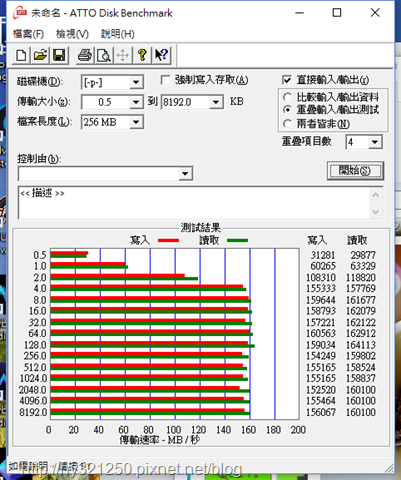
Task: Click inside the 描述 description text box
Action: (x=194, y=203)
